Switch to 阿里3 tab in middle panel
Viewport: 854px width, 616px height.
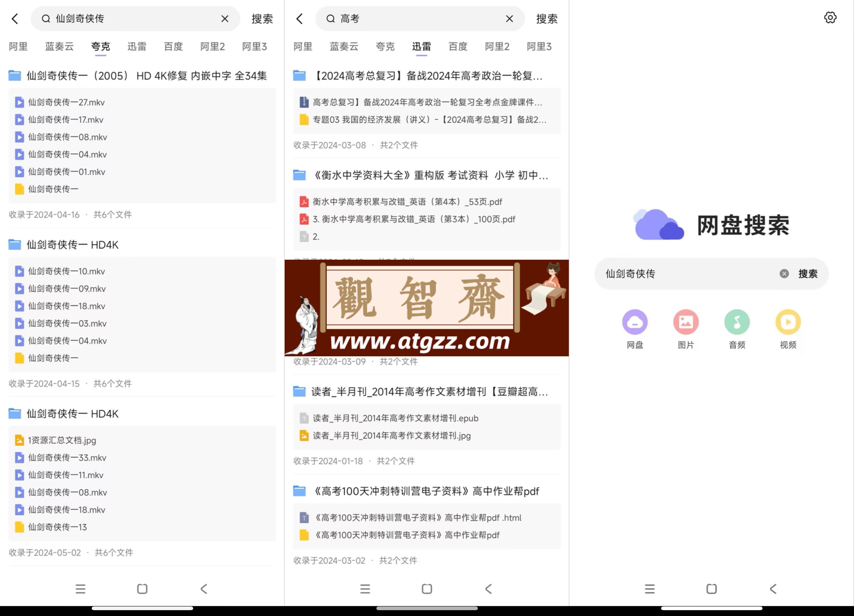pos(539,47)
